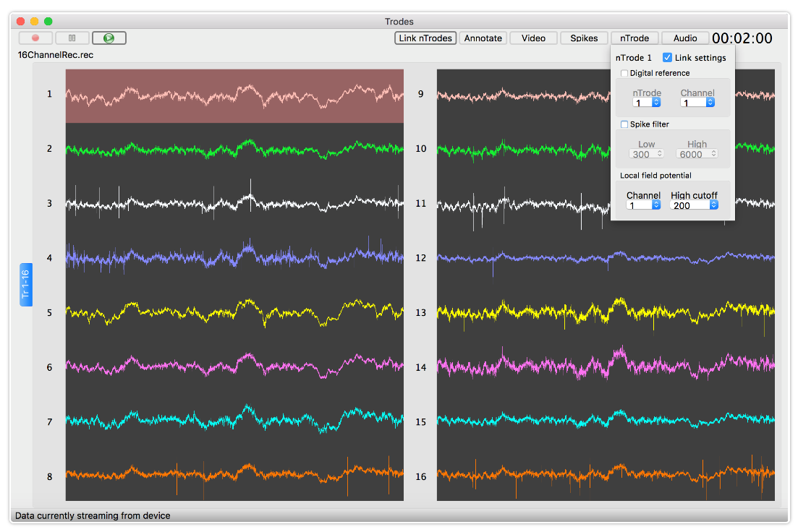798x532 pixels.
Task: Open the Video menu button
Action: click(x=533, y=38)
